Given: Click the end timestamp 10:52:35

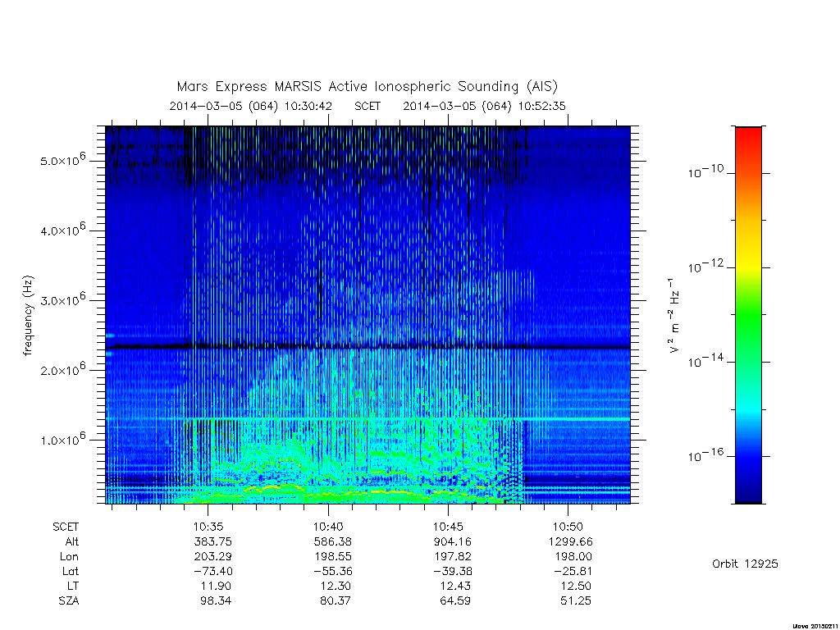Looking at the screenshot, I should 541,106.
